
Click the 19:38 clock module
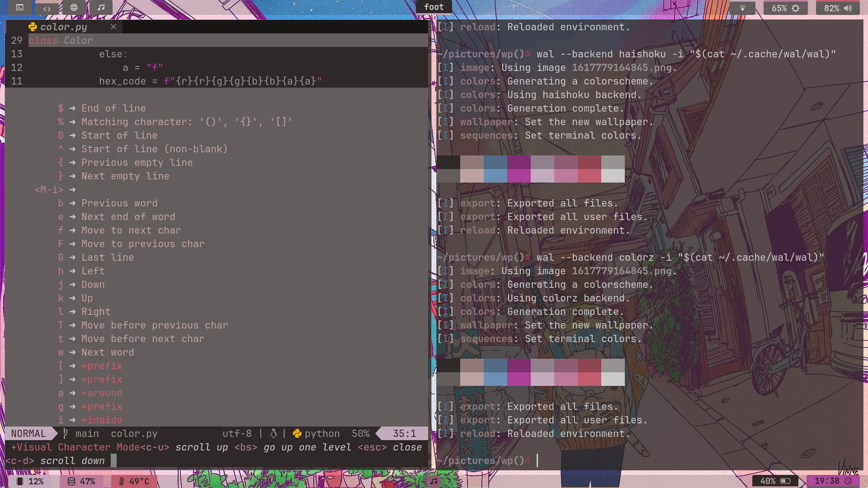point(833,481)
